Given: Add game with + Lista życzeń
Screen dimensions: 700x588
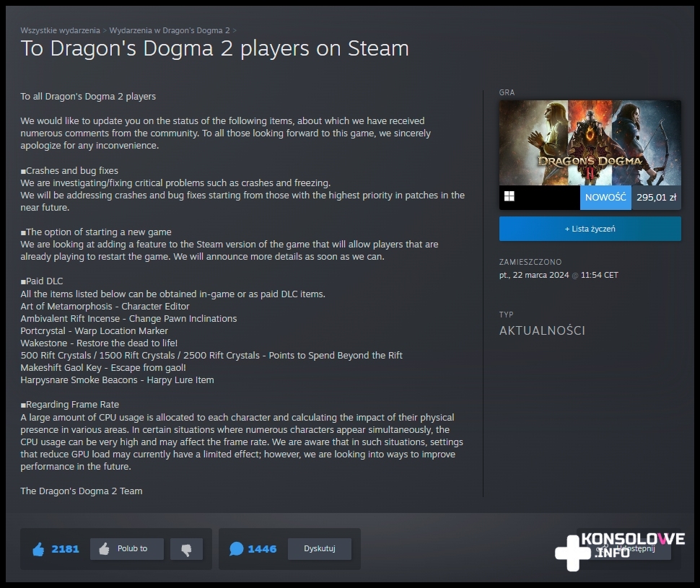Looking at the screenshot, I should click(590, 229).
